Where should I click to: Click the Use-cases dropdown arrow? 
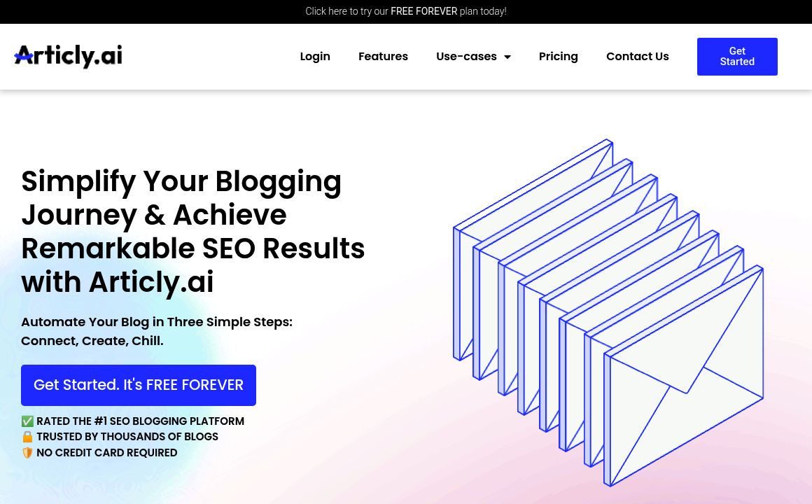coord(507,57)
